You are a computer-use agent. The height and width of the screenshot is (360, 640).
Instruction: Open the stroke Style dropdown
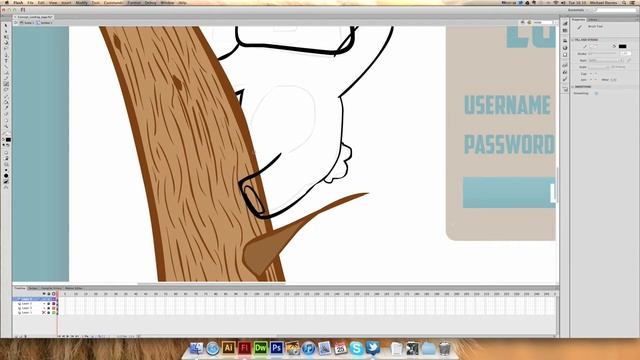point(606,60)
